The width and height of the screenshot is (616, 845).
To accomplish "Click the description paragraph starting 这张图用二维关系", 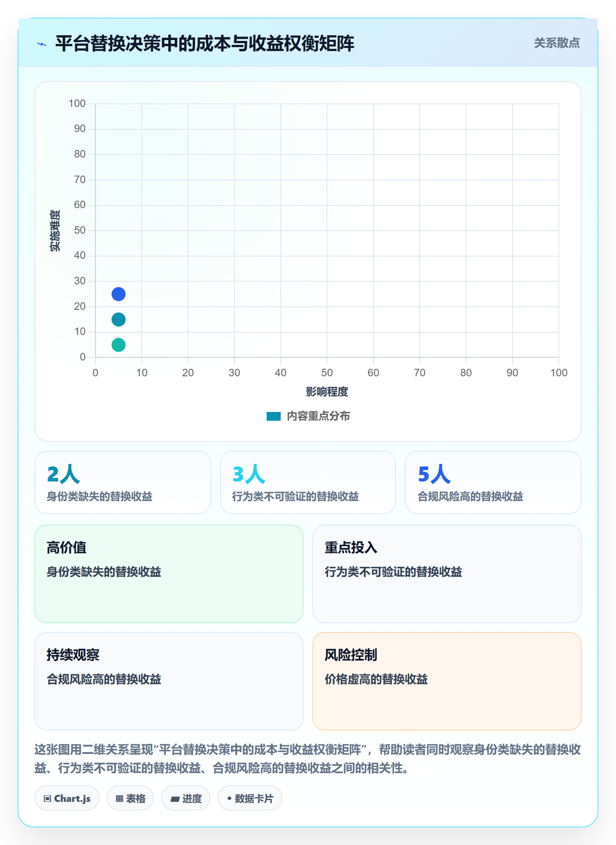I will (308, 759).
